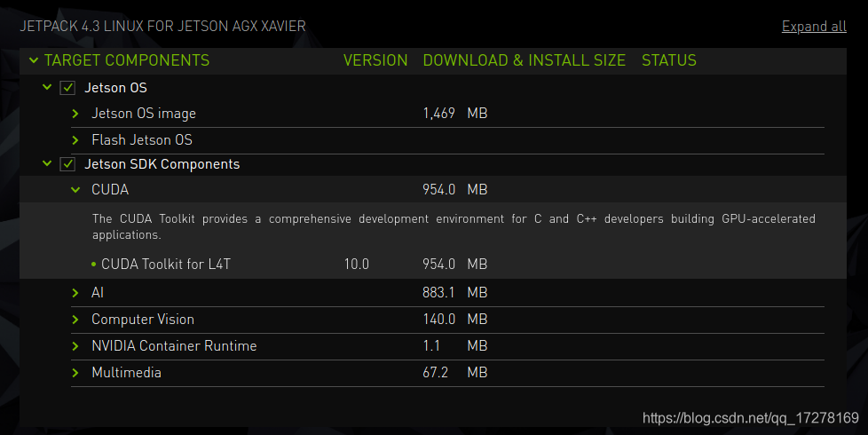Expand the AI components row
Image resolution: width=868 pixels, height=435 pixels.
coord(75,293)
